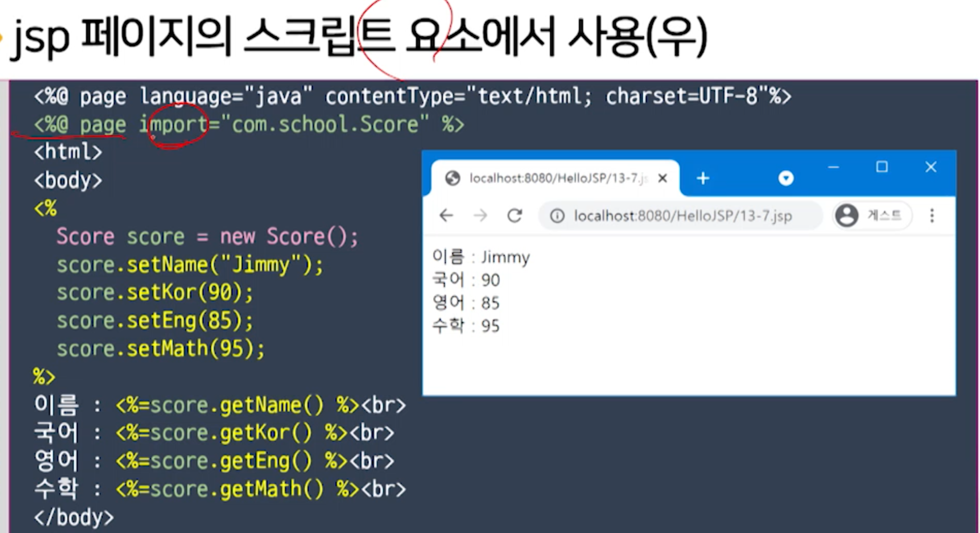Viewport: 980px width, 533px height.
Task: Maximize the browser window
Action: click(882, 167)
